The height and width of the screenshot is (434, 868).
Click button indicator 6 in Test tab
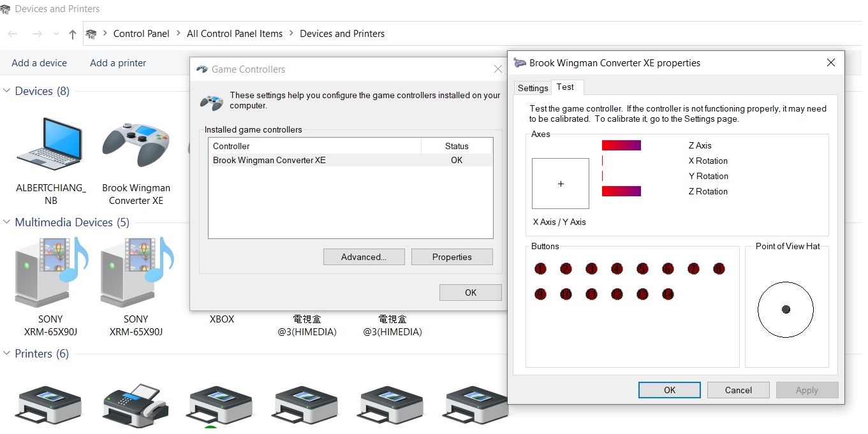click(x=668, y=269)
